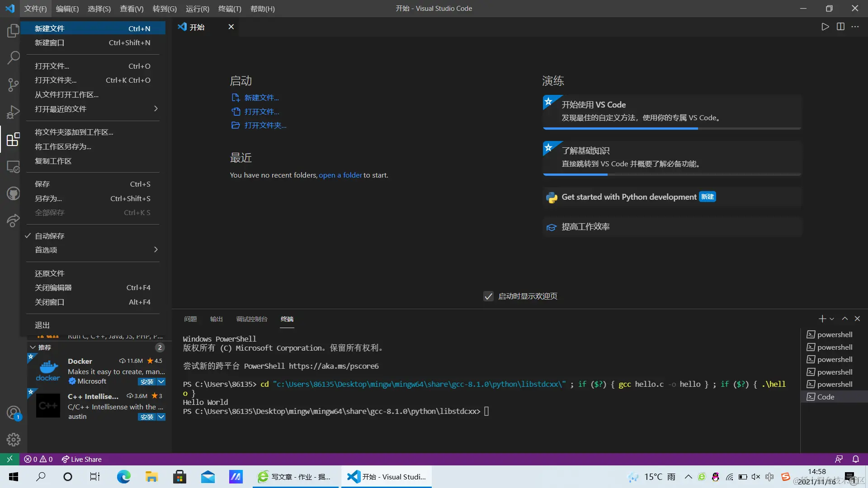Uncheck 启动时显示欢迎页 checkbox
Viewport: 868px width, 488px height.
pyautogui.click(x=488, y=296)
